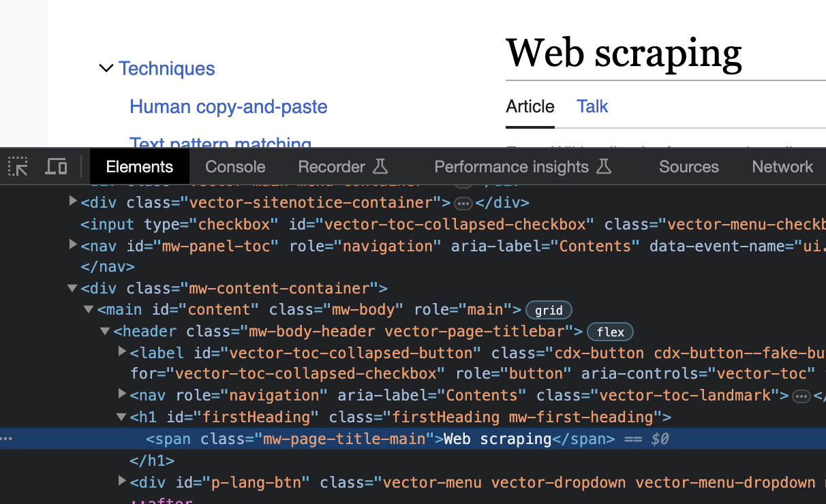Click the Recorder flask icon
The height and width of the screenshot is (504, 826).
(x=382, y=166)
